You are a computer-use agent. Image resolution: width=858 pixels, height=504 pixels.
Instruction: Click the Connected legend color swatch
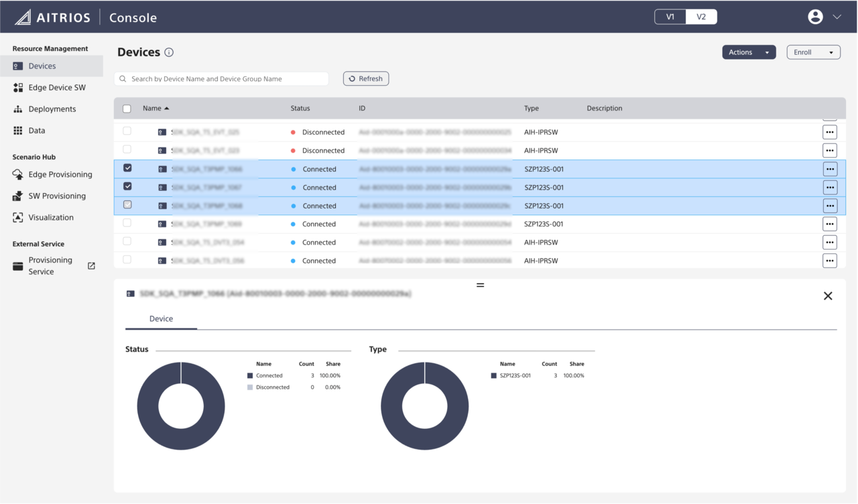(x=250, y=376)
